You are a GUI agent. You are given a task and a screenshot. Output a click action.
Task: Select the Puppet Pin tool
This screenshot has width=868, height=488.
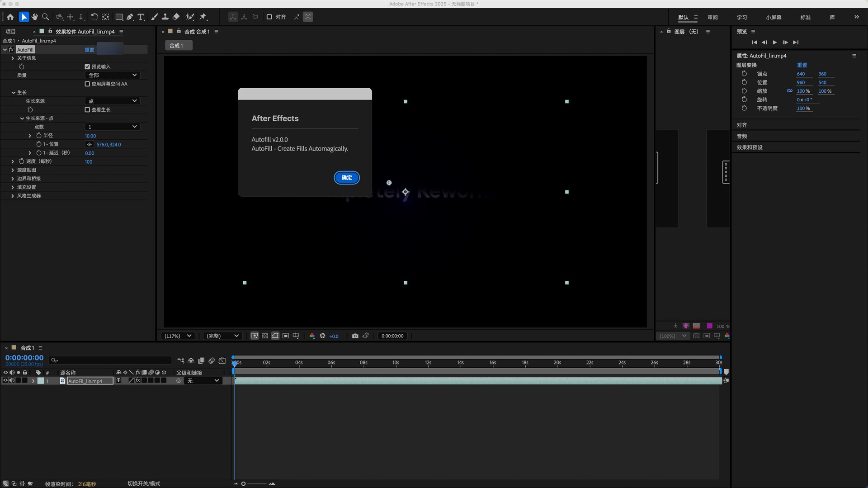tap(203, 17)
